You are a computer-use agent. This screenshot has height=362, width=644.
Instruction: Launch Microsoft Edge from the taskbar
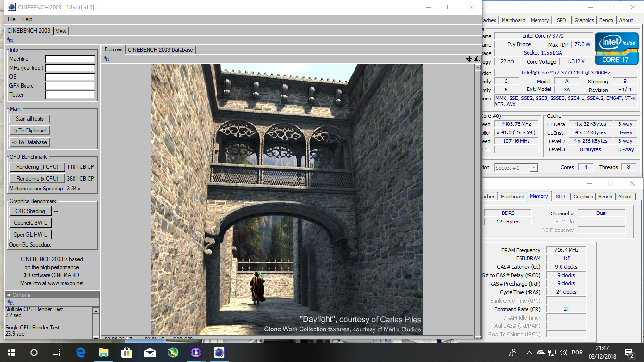click(81, 352)
